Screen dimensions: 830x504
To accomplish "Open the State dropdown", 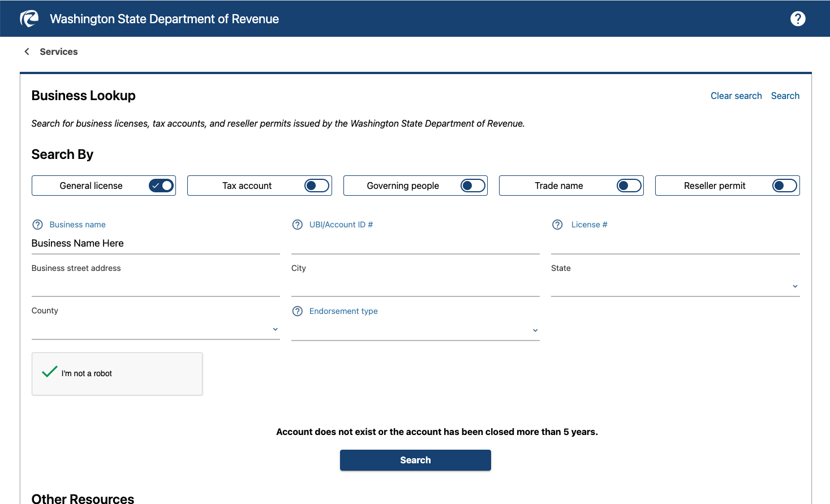I will (x=794, y=286).
